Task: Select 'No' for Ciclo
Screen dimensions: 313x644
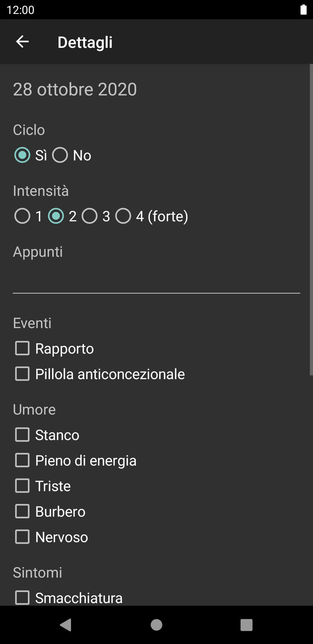Action: coord(60,155)
